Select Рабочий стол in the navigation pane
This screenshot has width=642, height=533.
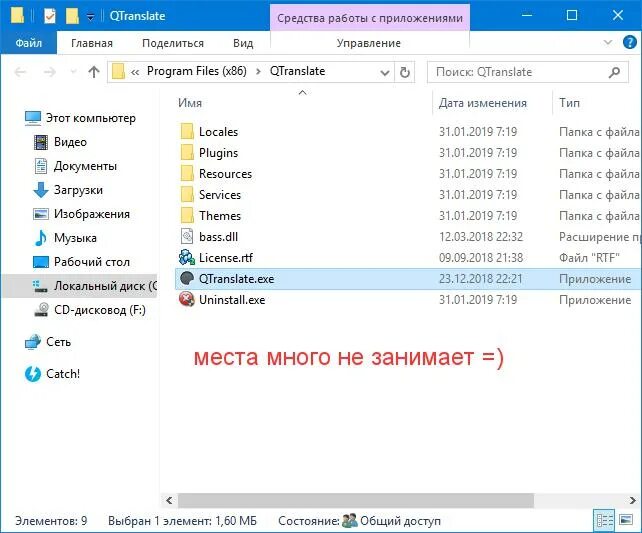pos(92,262)
